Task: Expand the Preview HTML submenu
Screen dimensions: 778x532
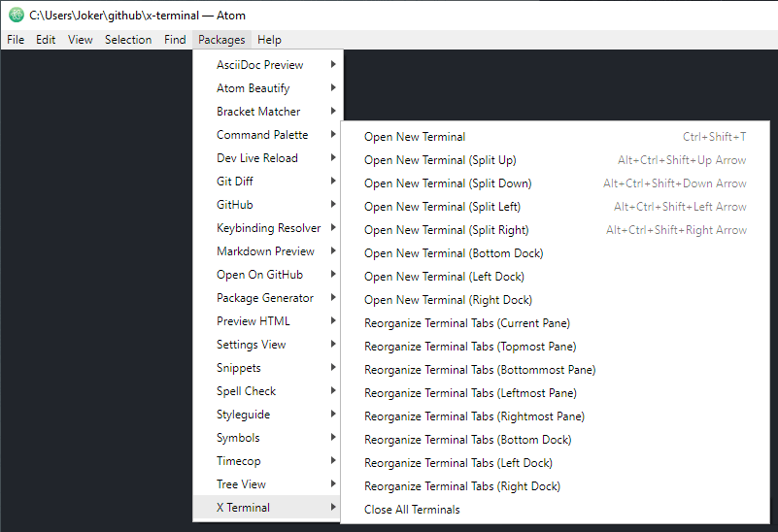Action: pos(267,320)
